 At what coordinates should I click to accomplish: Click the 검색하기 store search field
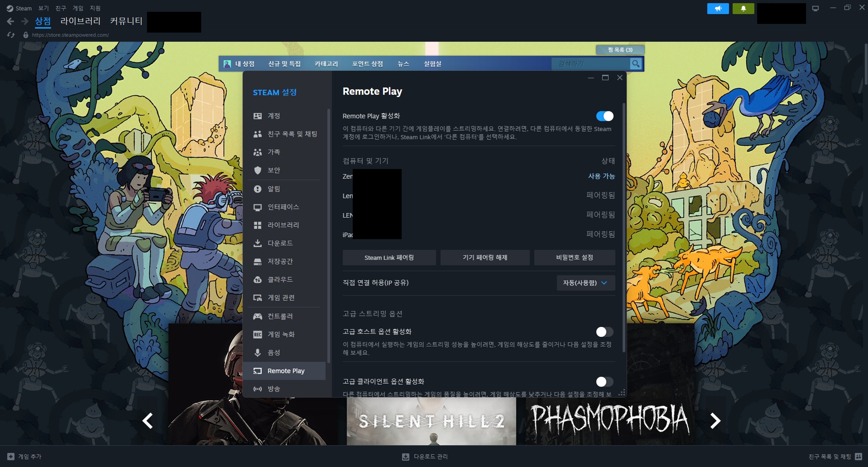[590, 63]
